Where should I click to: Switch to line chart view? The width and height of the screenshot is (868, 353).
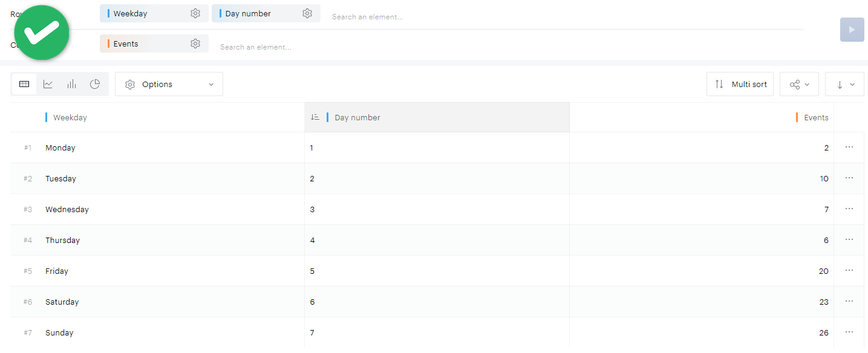coord(48,84)
